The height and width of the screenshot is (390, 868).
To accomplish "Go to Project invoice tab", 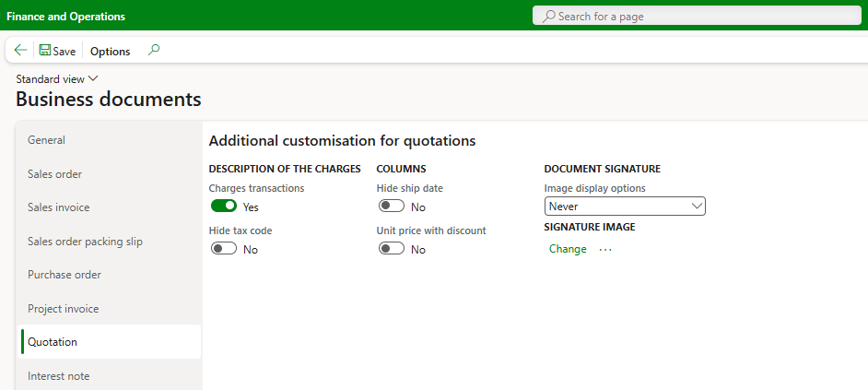I will pyautogui.click(x=64, y=309).
